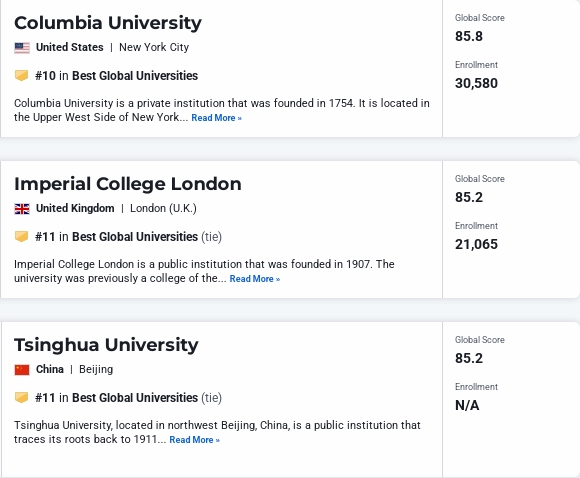Click Read More for Columbia University
This screenshot has width=580, height=478.
216,118
